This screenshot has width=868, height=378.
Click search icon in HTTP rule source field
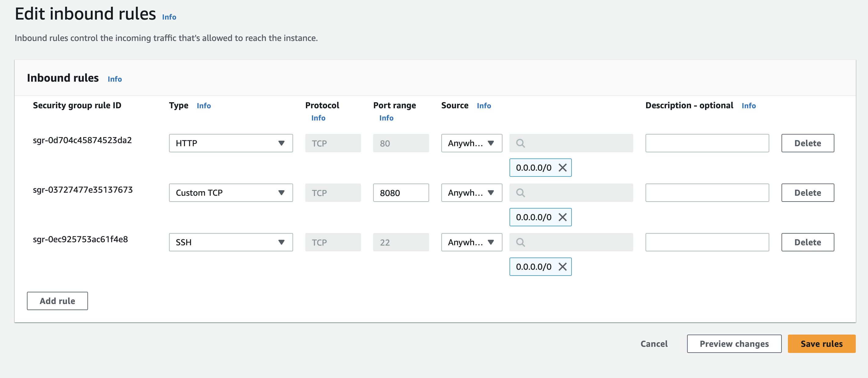(520, 143)
